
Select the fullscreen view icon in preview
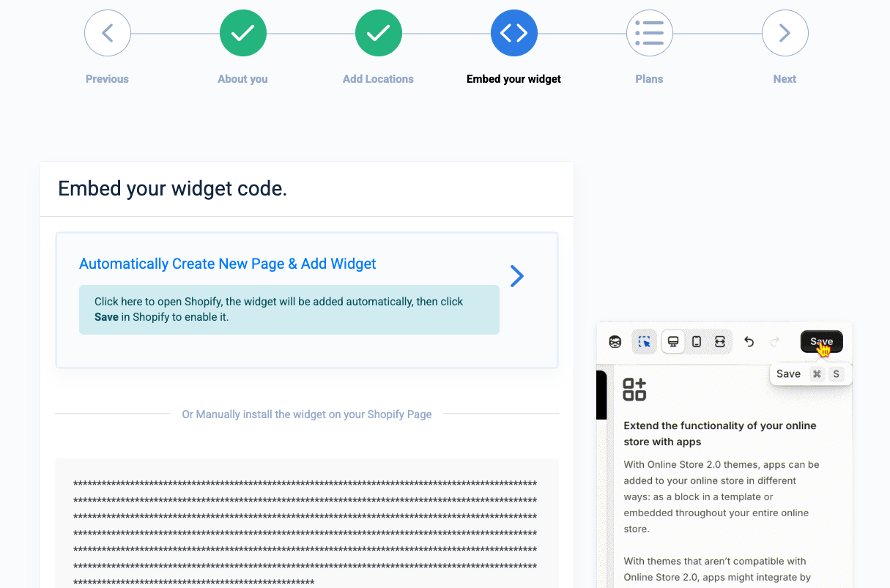click(720, 342)
